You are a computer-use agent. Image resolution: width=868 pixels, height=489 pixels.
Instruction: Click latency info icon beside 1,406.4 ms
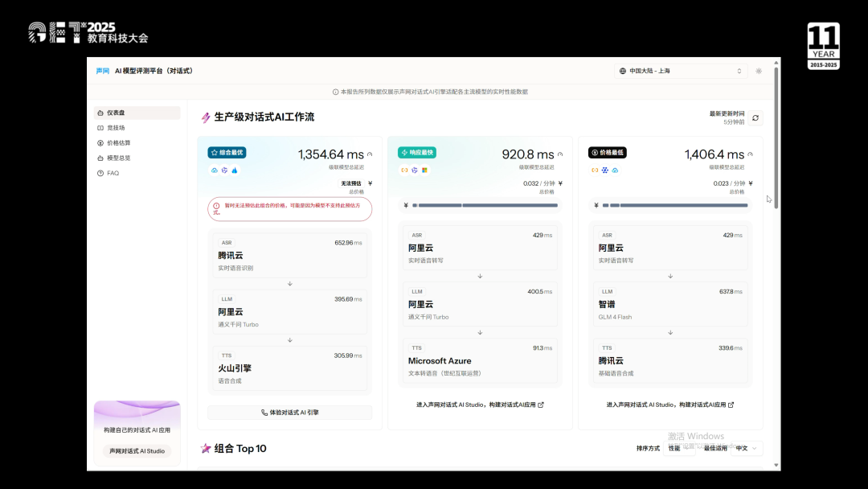tap(750, 154)
